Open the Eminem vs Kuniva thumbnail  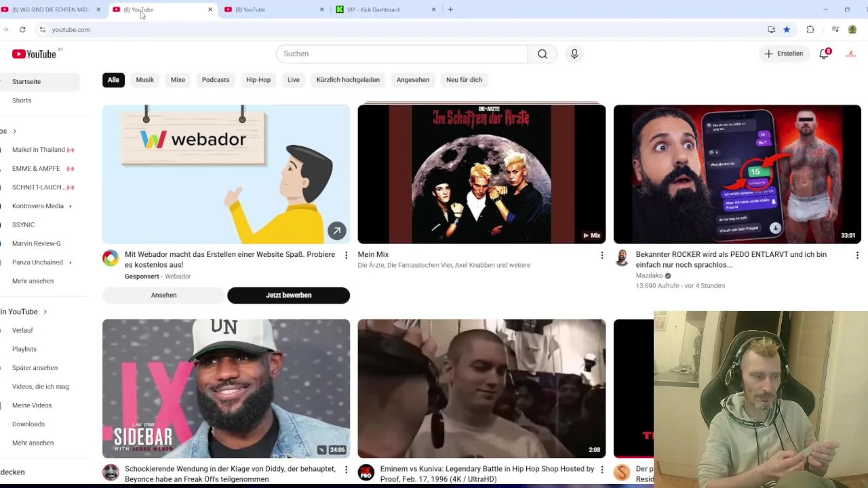pyautogui.click(x=481, y=389)
